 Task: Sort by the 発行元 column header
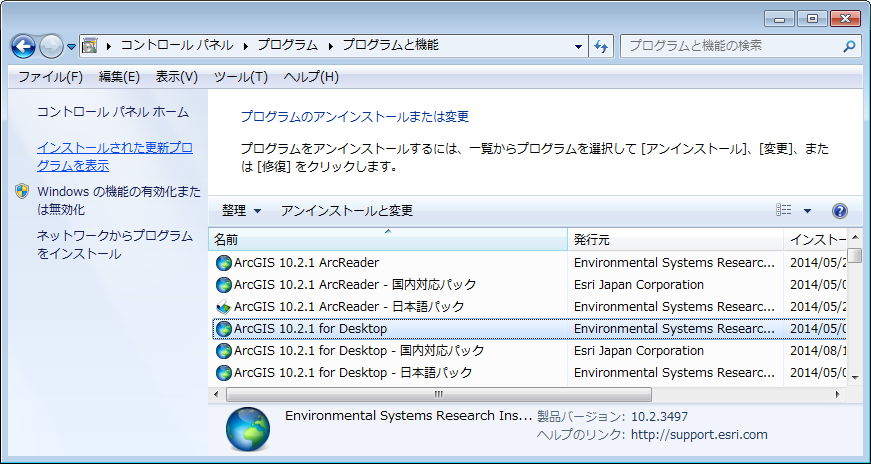coord(675,240)
